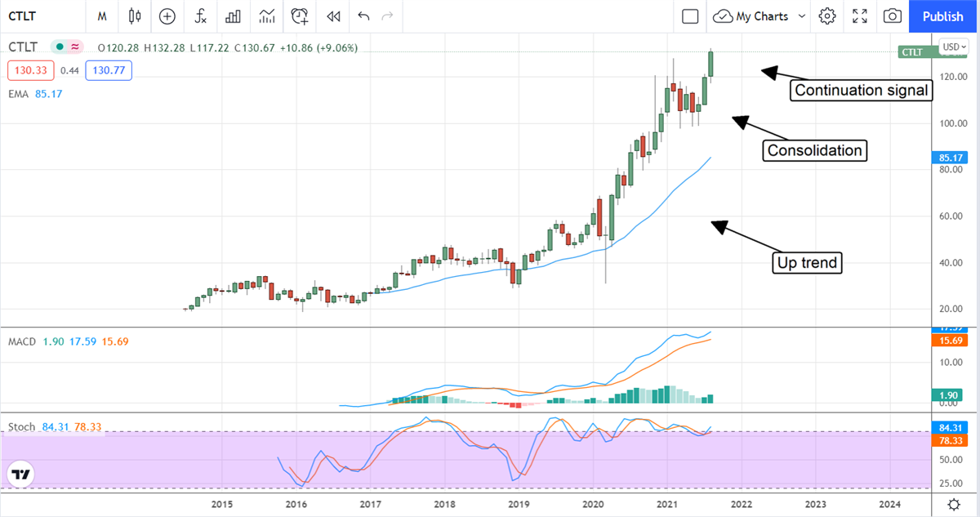Viewport: 980px width, 517px height.
Task: Open the USD currency dropdown
Action: point(953,47)
